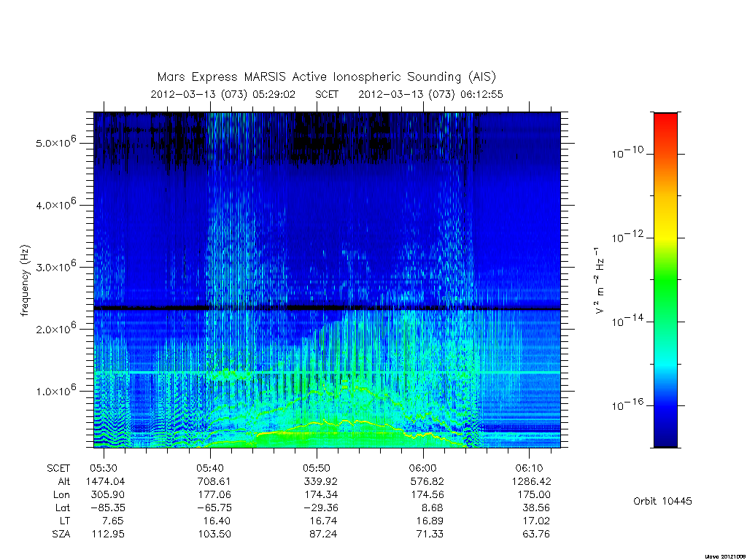
Task: Select altitude value 1286.42
Action: tap(531, 481)
